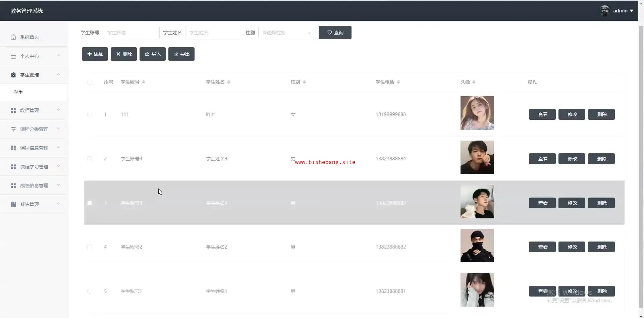Expand 课程学习管理 with its chevron
644x318 pixels.
58,166
